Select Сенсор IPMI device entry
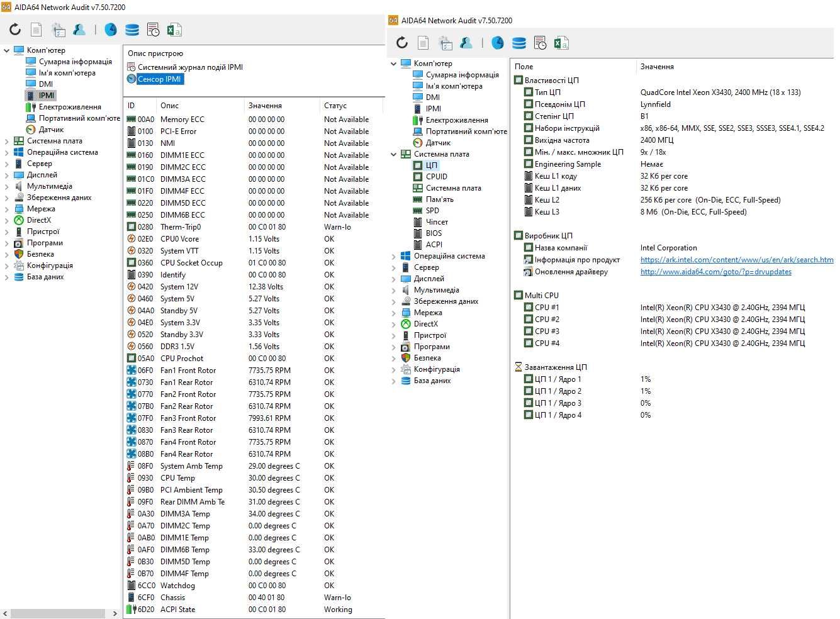This screenshot has height=619, width=840. click(155, 79)
